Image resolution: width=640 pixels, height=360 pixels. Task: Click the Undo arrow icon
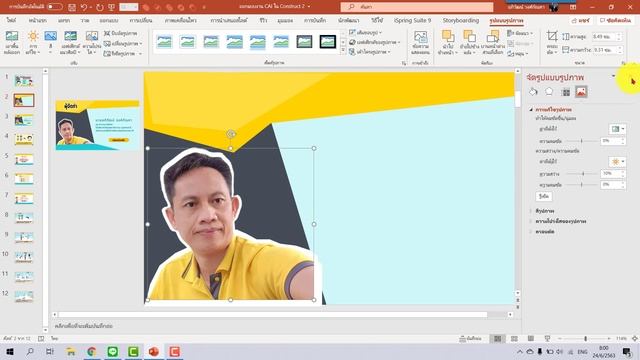tap(84, 7)
